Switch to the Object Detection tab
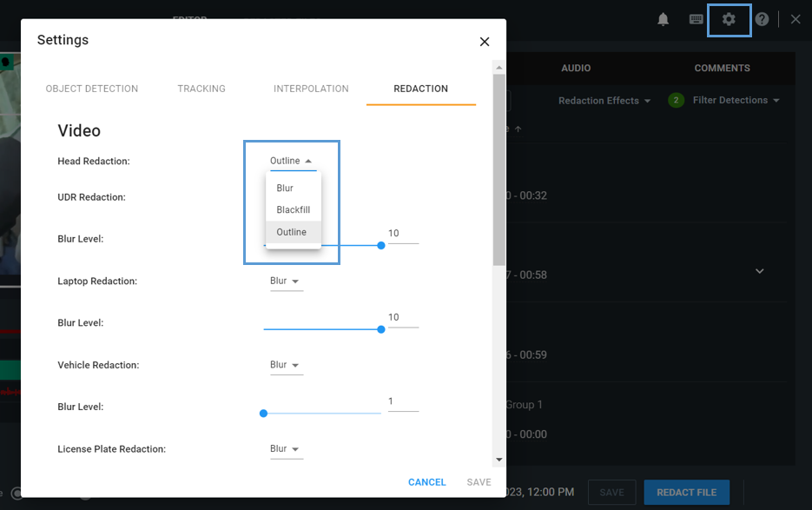Viewport: 812px width, 510px height. 92,89
